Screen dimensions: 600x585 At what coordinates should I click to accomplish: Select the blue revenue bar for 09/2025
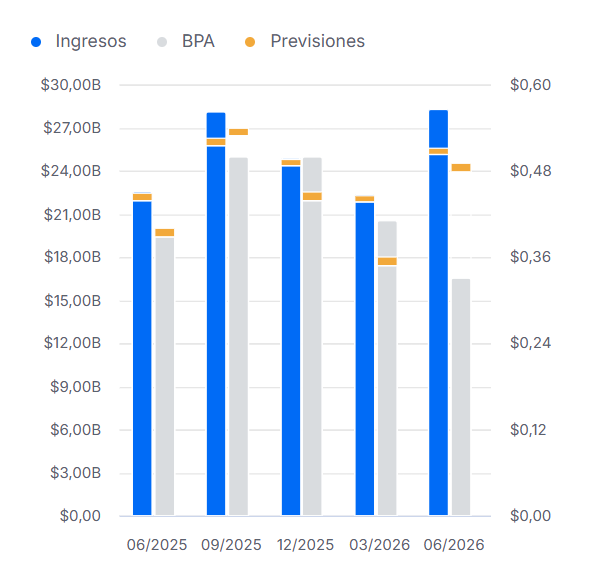[216, 314]
